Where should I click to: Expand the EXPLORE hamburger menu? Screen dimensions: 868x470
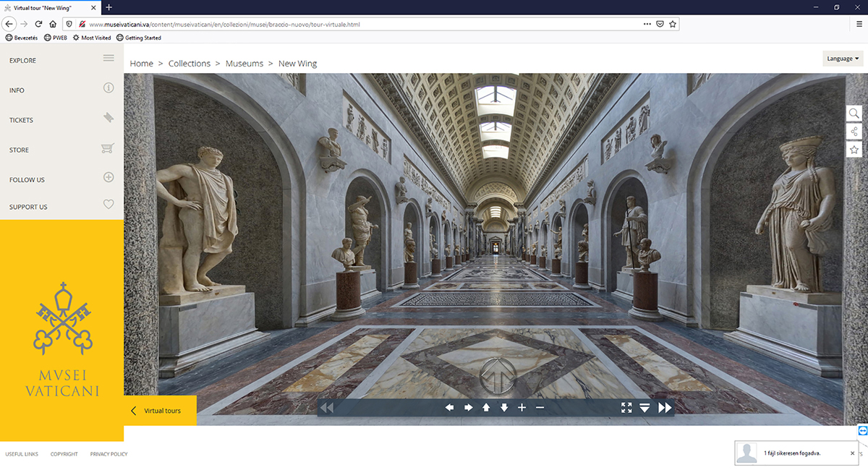[109, 58]
